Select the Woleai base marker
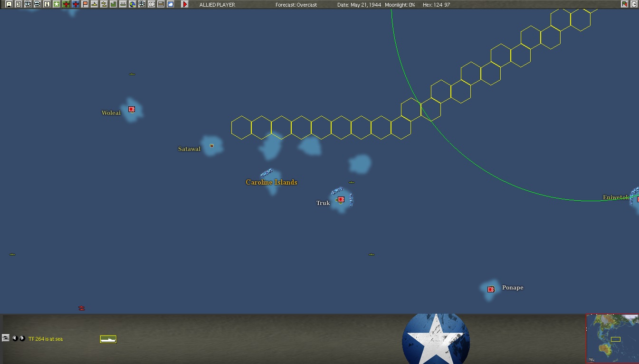The width and height of the screenshot is (639, 364). pyautogui.click(x=132, y=109)
